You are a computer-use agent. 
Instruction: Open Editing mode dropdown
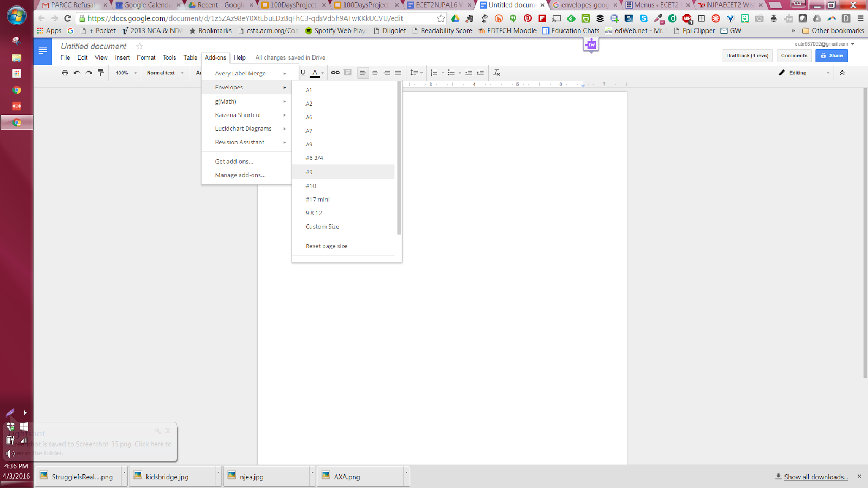pyautogui.click(x=804, y=73)
